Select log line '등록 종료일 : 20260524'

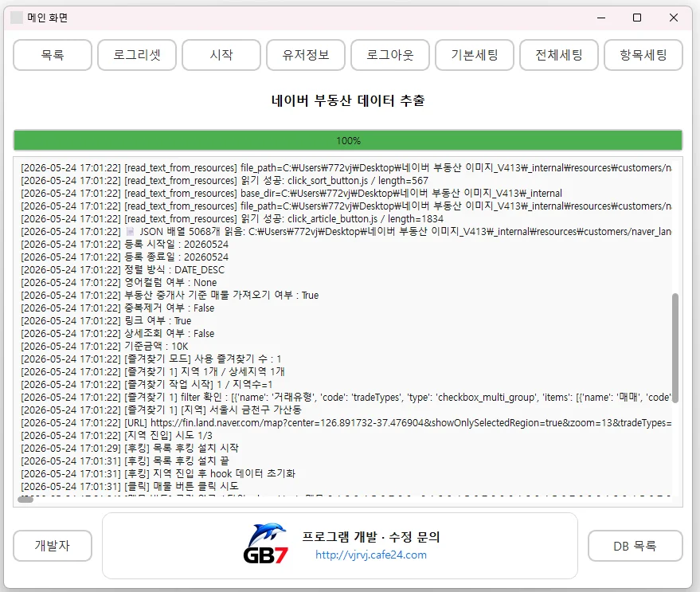tap(124, 257)
